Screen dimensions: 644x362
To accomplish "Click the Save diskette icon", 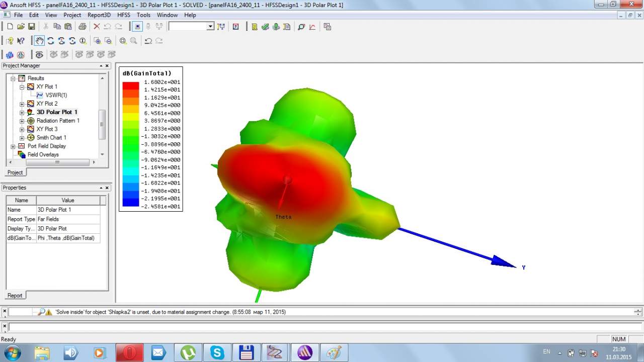I will (x=31, y=27).
